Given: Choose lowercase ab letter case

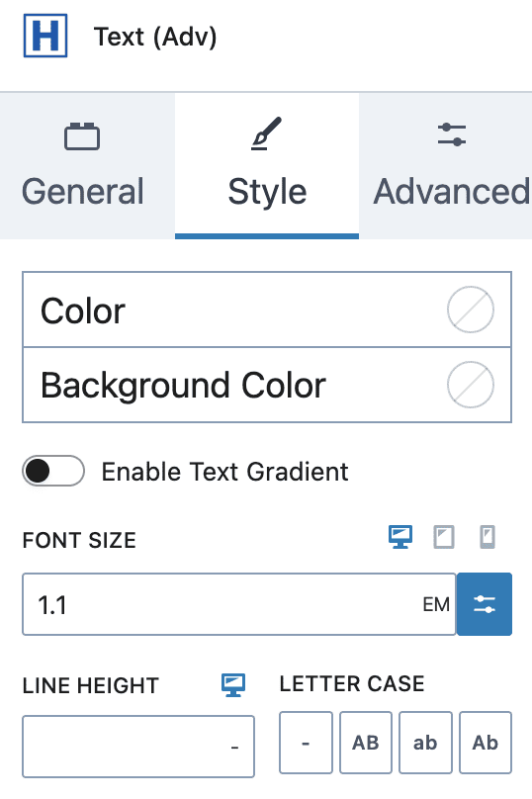Looking at the screenshot, I should [425, 743].
